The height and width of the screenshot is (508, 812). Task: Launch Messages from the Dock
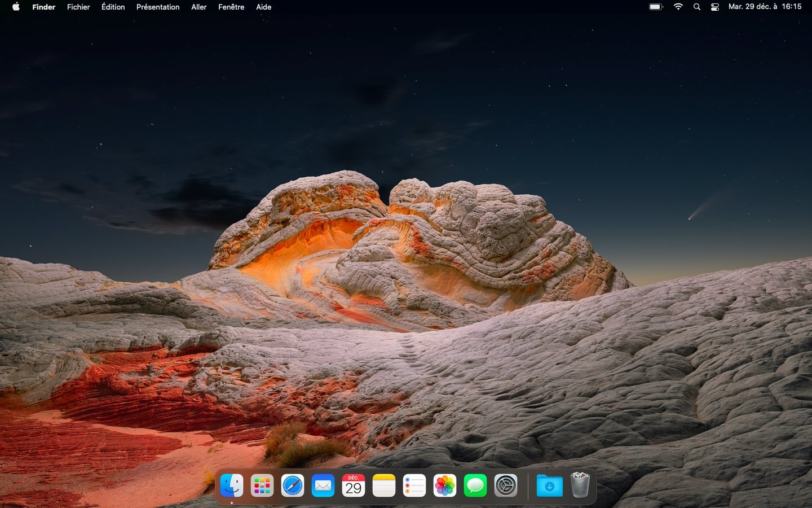[x=475, y=485]
